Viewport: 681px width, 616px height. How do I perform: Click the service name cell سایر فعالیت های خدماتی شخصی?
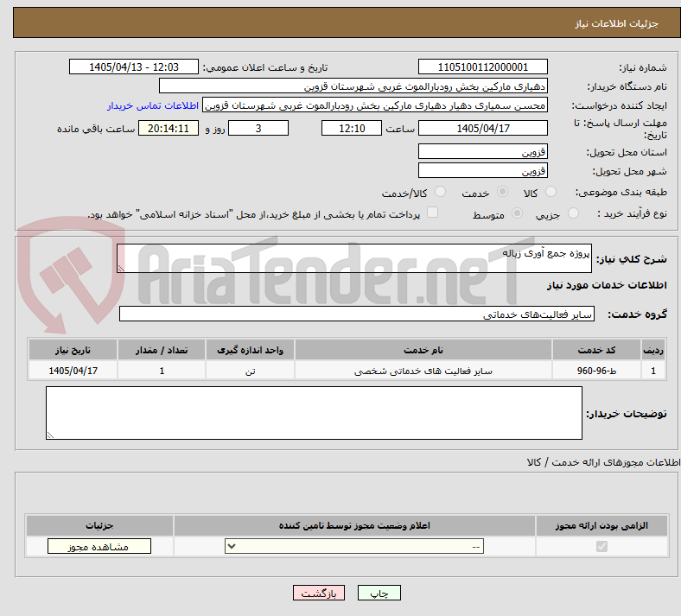423,371
